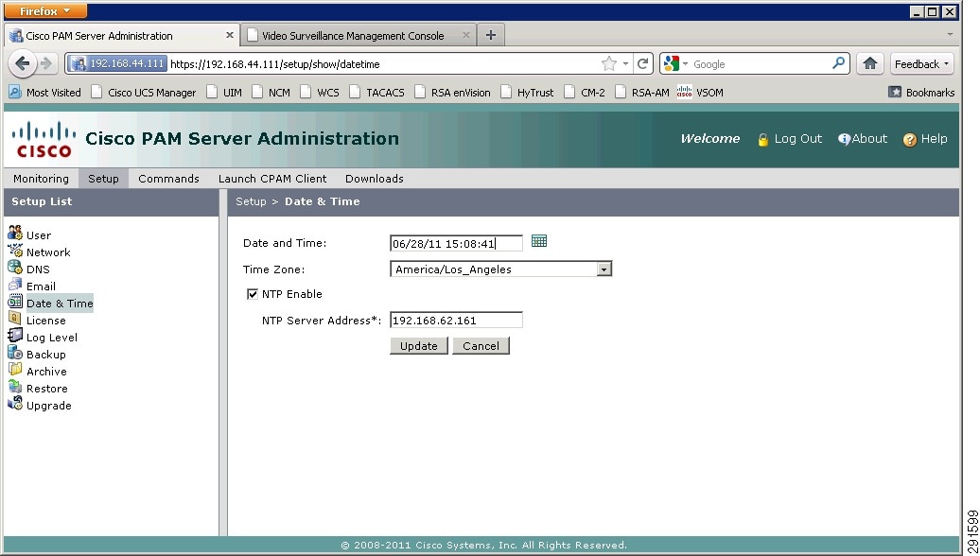Click the Network setup icon
Screen dimensions: 980x556
click(15, 251)
